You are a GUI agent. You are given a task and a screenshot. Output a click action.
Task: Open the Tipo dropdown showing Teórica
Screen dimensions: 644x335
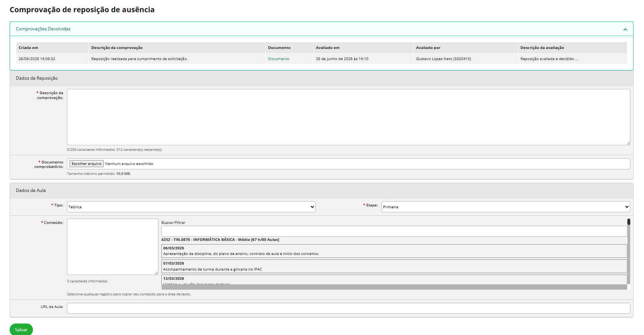click(191, 207)
